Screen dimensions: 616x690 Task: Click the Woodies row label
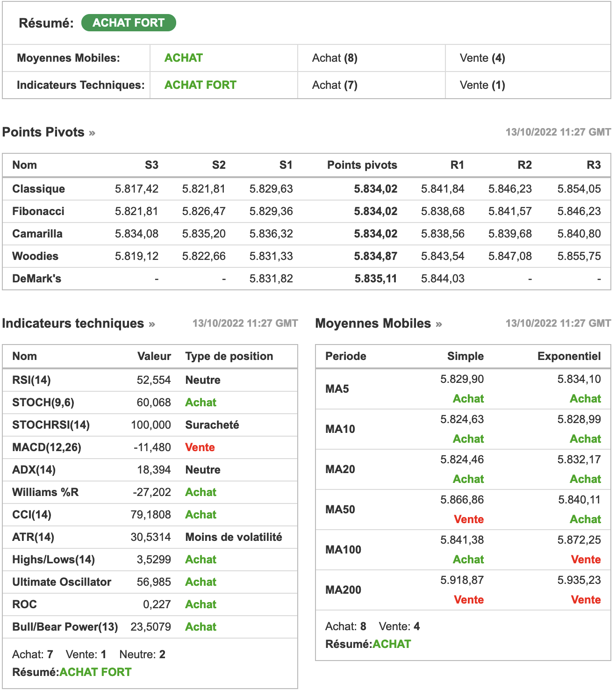pyautogui.click(x=35, y=256)
